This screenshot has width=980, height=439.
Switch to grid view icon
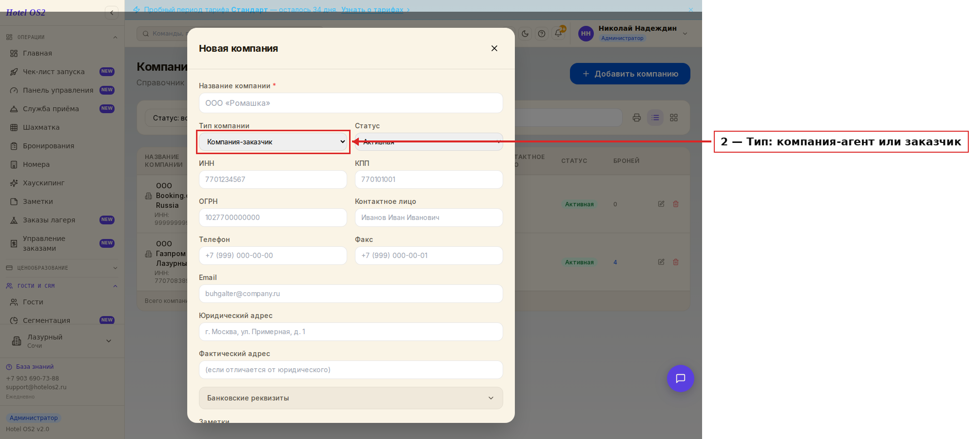(x=674, y=118)
